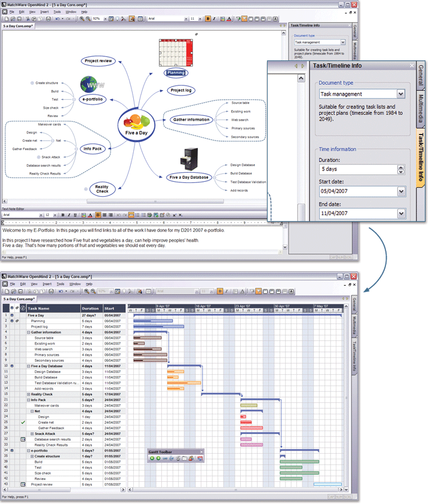Open Task management document type dropdown
Viewport: 432px width, 504px height.
[401, 94]
